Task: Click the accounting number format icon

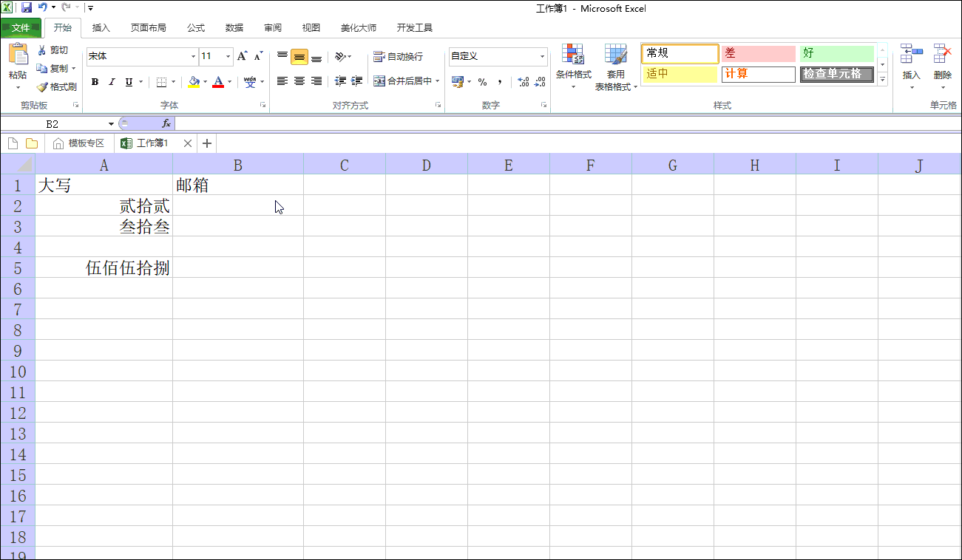Action: coord(457,81)
